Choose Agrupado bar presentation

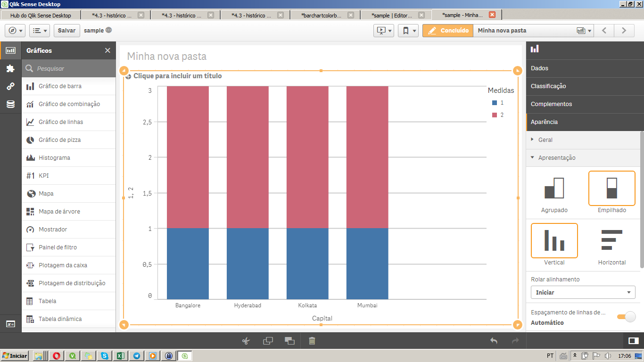tap(554, 193)
